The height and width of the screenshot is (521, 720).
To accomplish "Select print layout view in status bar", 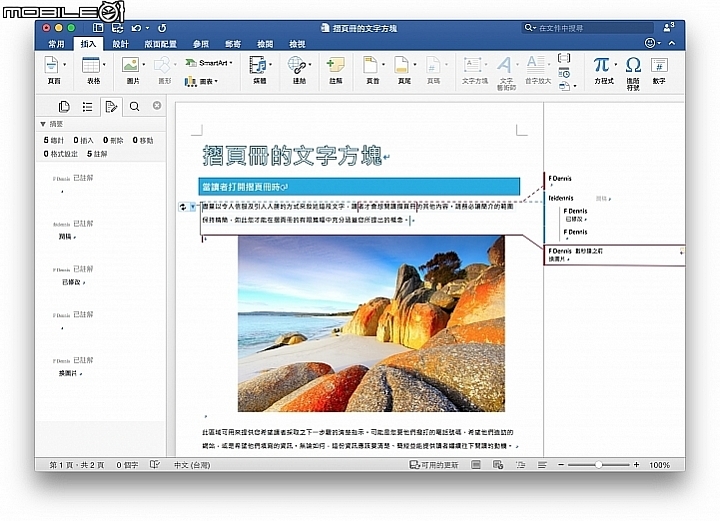I will pyautogui.click(x=476, y=465).
